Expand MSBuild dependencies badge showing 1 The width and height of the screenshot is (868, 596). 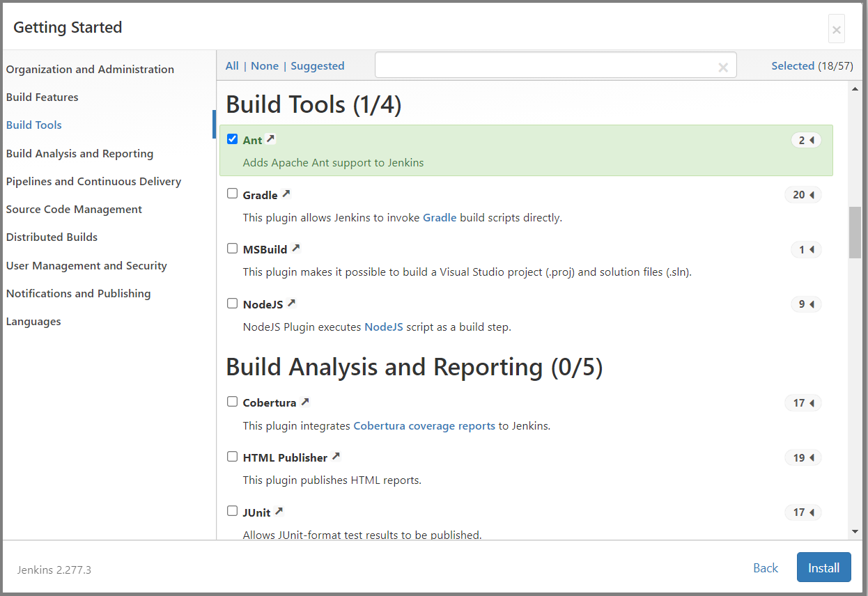point(806,249)
